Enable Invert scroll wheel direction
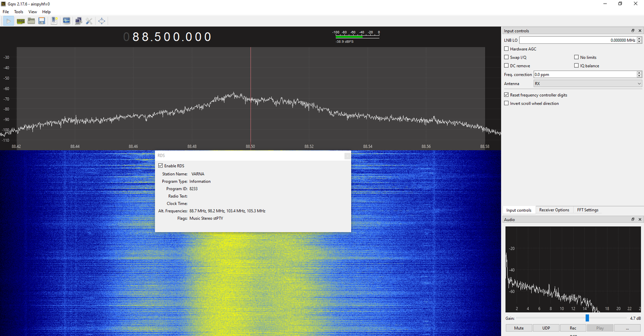644x336 pixels. click(507, 103)
